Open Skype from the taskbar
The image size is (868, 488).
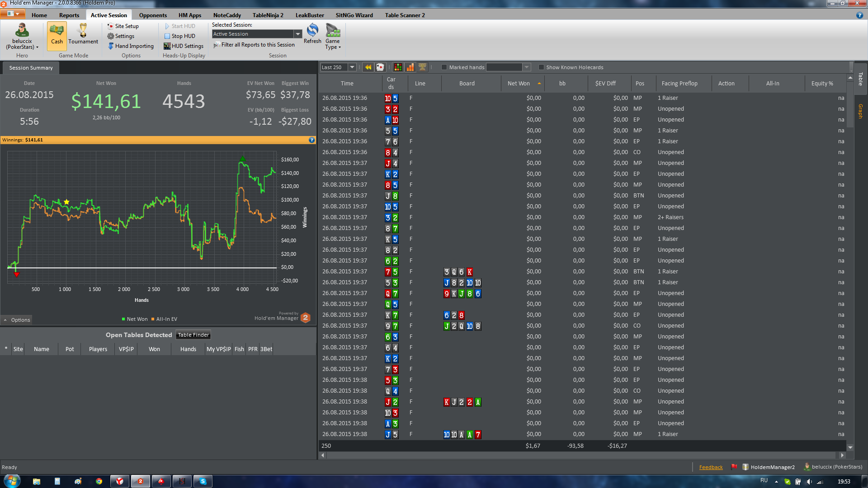click(203, 481)
